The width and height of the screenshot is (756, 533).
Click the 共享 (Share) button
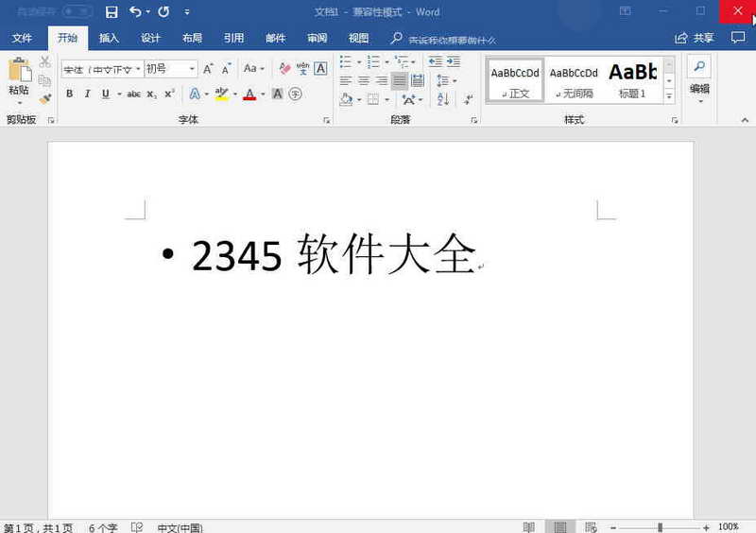coord(695,39)
